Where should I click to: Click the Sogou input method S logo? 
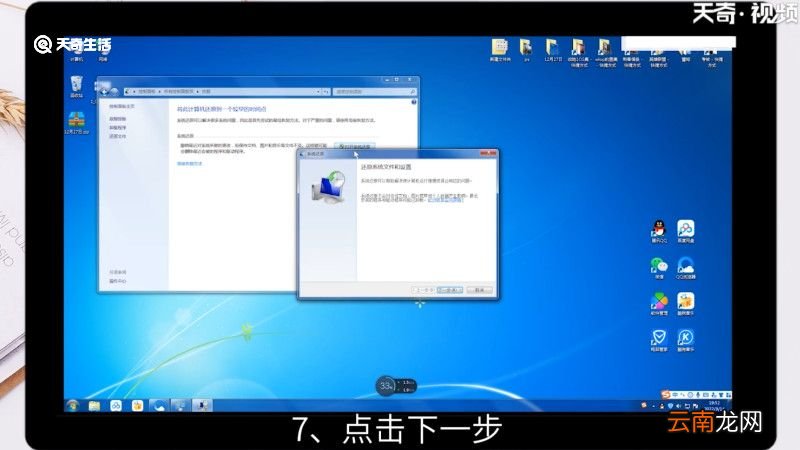coord(665,395)
